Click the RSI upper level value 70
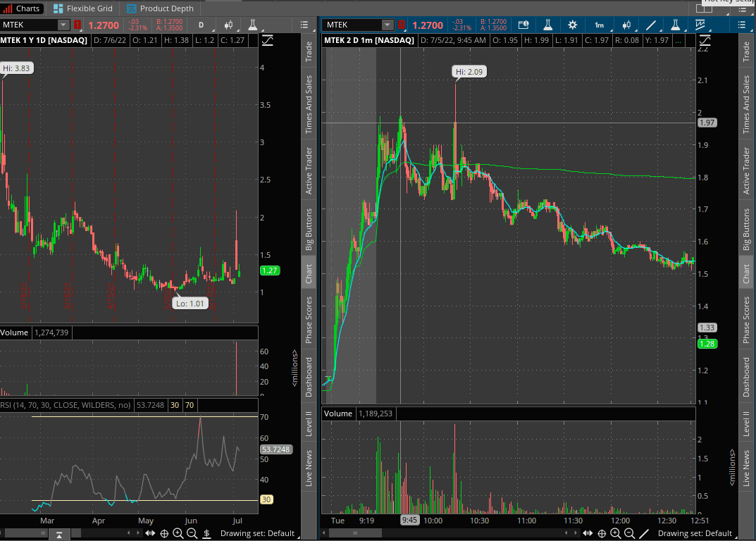Screen dimensions: 756x541 190,405
